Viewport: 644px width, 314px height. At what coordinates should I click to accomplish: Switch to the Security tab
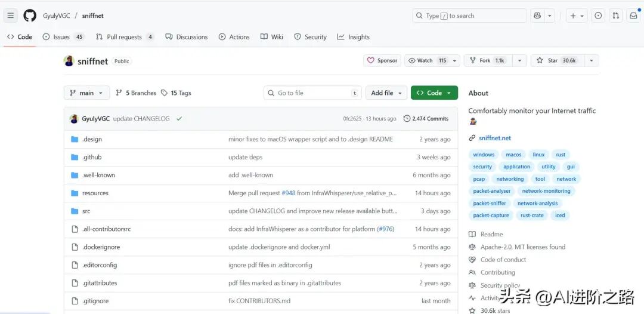pyautogui.click(x=310, y=37)
